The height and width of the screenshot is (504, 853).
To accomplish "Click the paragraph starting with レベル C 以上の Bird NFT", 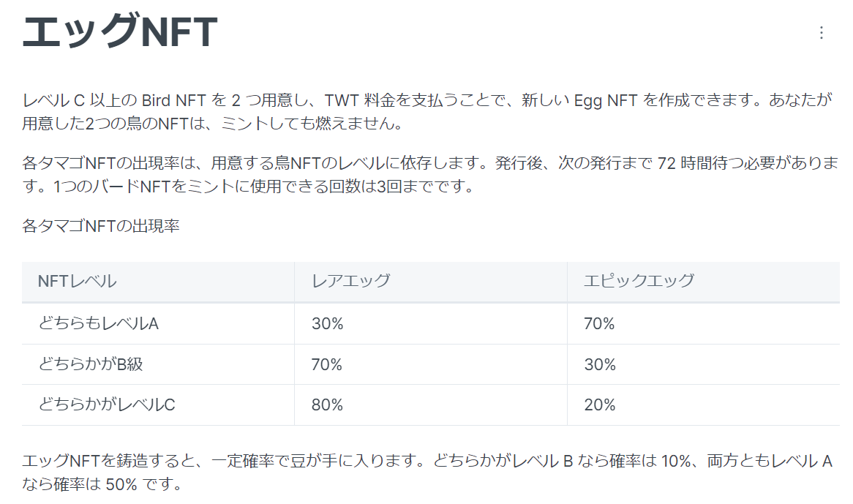I will (427, 111).
